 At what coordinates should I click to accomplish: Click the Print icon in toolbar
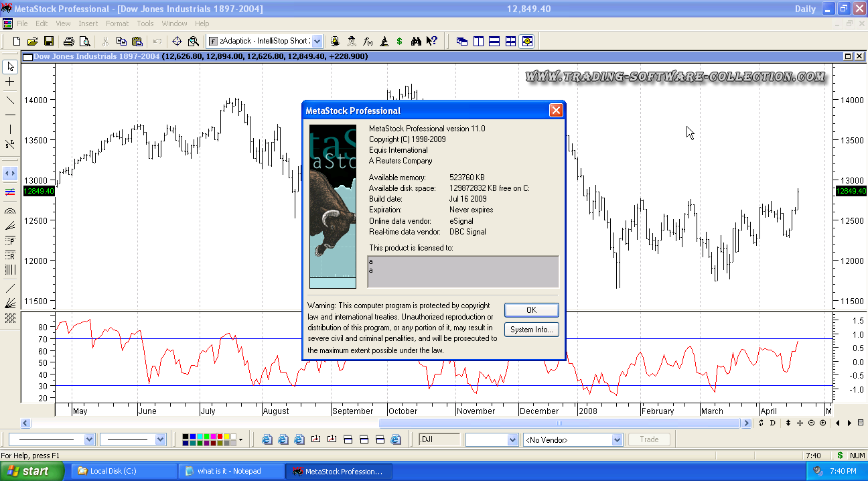68,41
